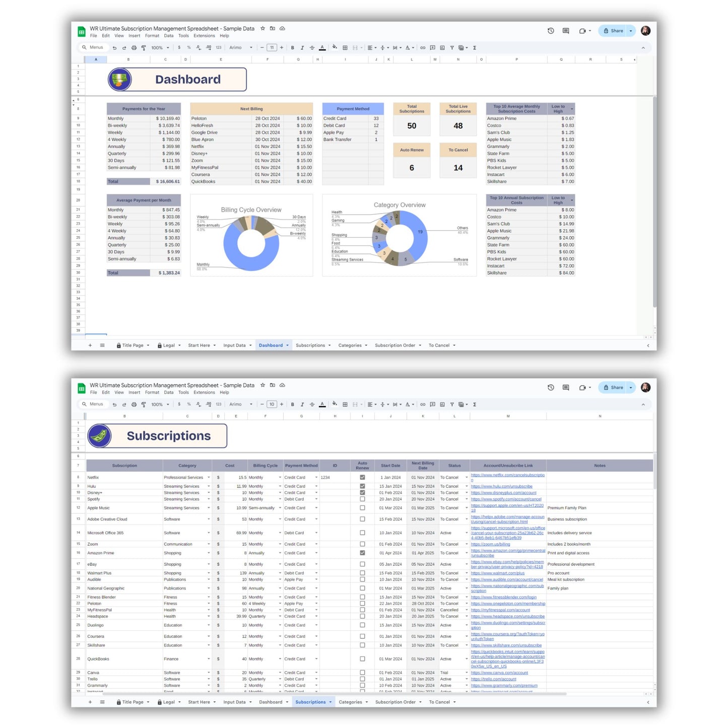Open zoom level dropdown in the upper toolbar
This screenshot has width=728, height=728.
pos(160,48)
